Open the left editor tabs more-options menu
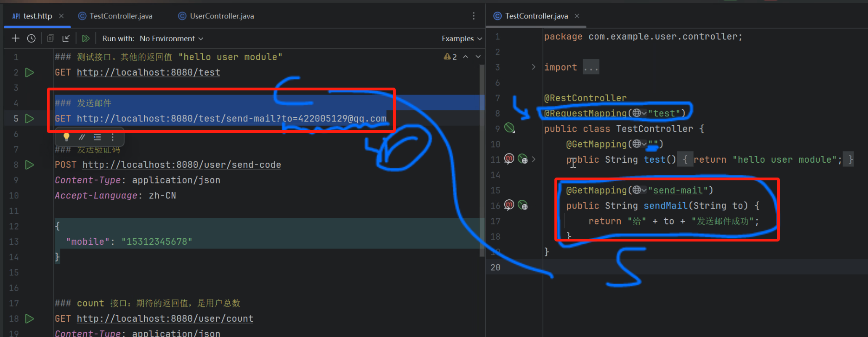This screenshot has height=337, width=868. 474,16
